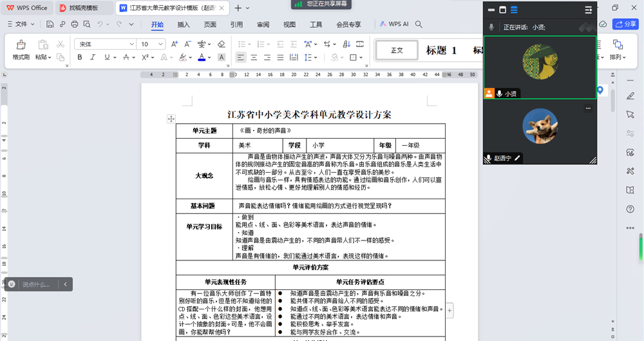Click the table move handle icon
Screen dimensions: 644x341
tap(171, 119)
